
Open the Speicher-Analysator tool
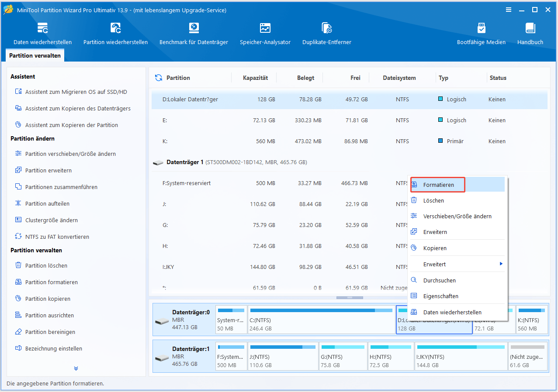[x=265, y=34]
